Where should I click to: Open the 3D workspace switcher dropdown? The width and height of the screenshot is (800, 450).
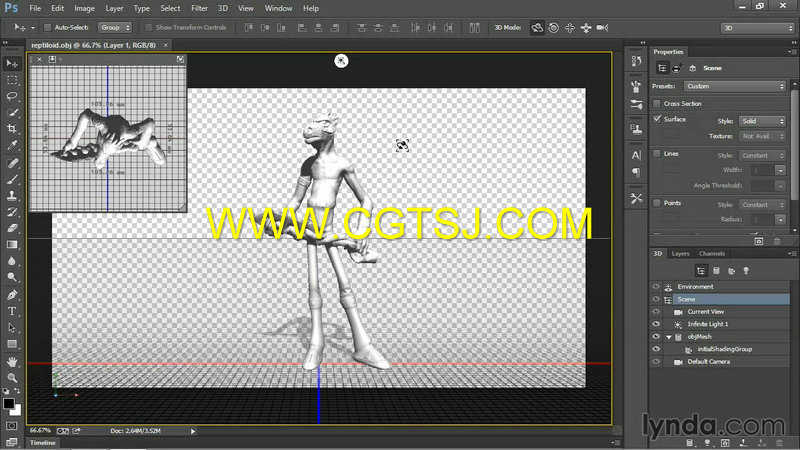(x=758, y=28)
